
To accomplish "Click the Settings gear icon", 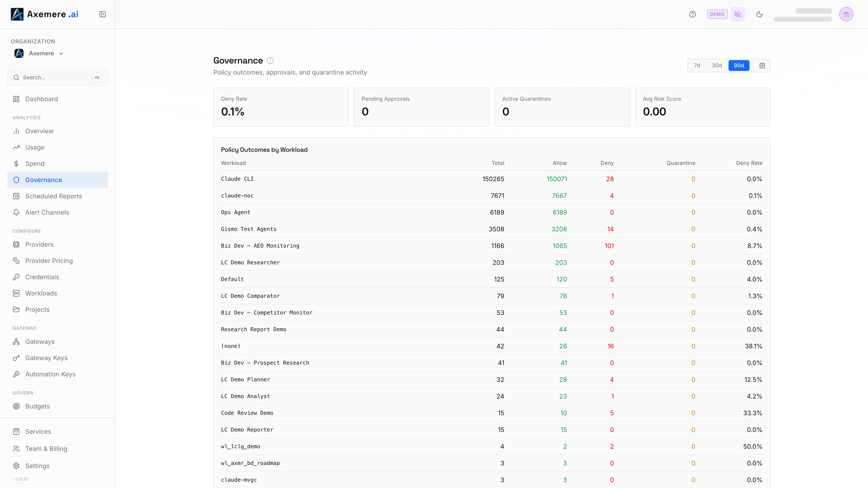I will click(x=16, y=466).
